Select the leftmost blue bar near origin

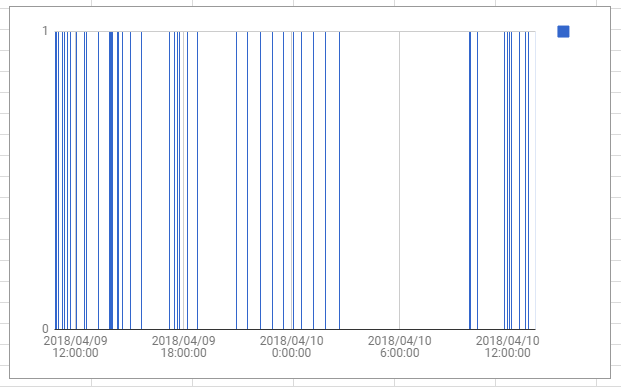[x=56, y=180]
